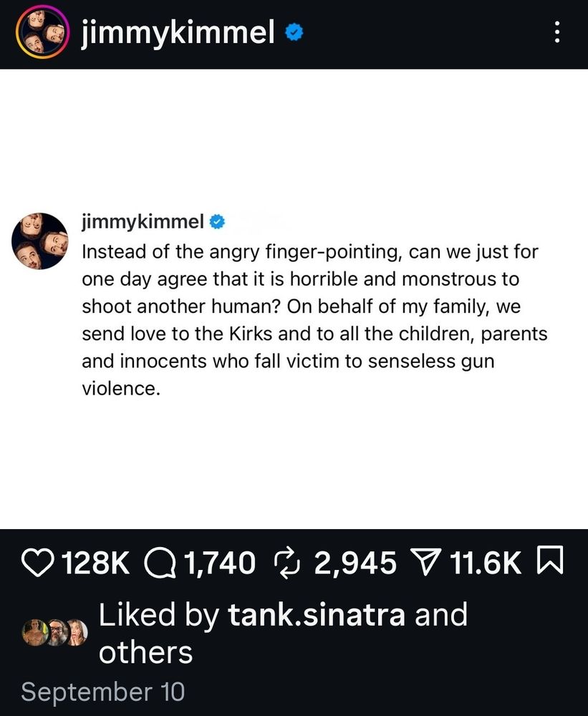Tap the September 10 post date
Image resolution: width=588 pixels, height=716 pixels.
click(103, 692)
